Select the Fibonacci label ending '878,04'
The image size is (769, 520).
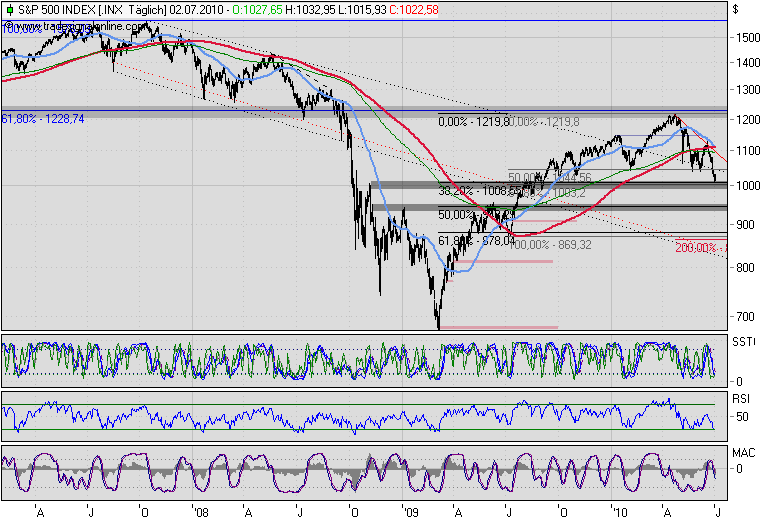[476, 240]
